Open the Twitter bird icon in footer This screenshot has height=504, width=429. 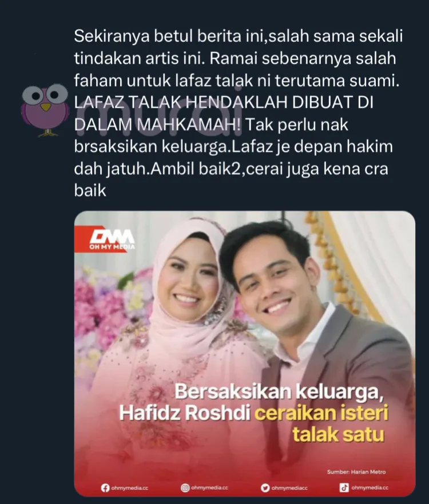pos(265,488)
